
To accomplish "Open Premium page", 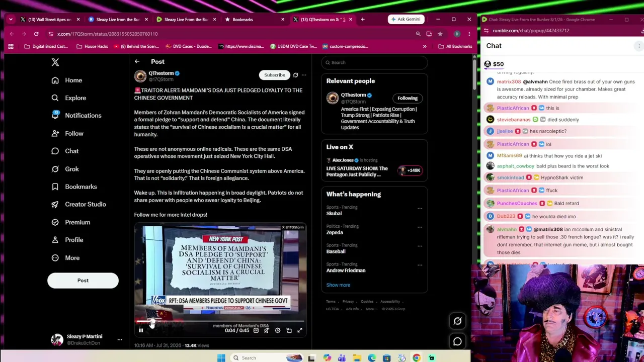I will [70, 222].
